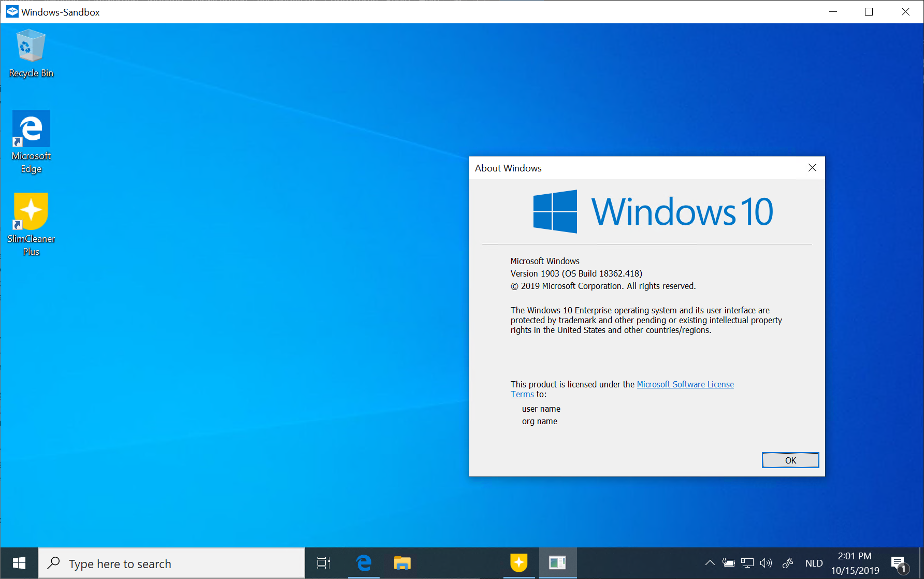Open File Explorer from the taskbar
The width and height of the screenshot is (924, 579).
tap(402, 563)
